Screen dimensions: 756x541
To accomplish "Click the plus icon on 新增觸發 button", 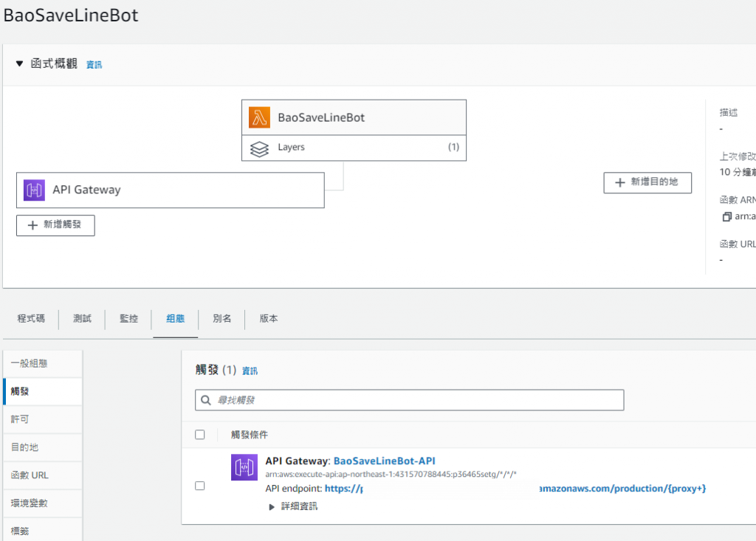I will 32,225.
